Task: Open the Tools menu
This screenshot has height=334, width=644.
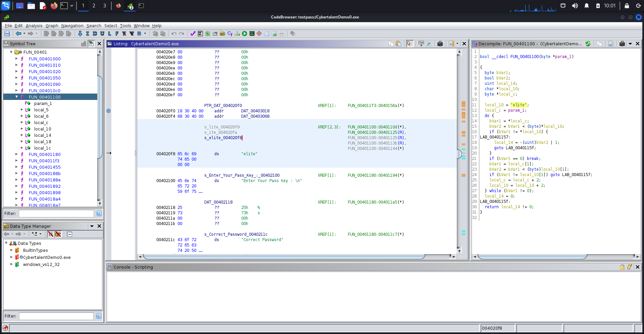Action: coord(125,25)
